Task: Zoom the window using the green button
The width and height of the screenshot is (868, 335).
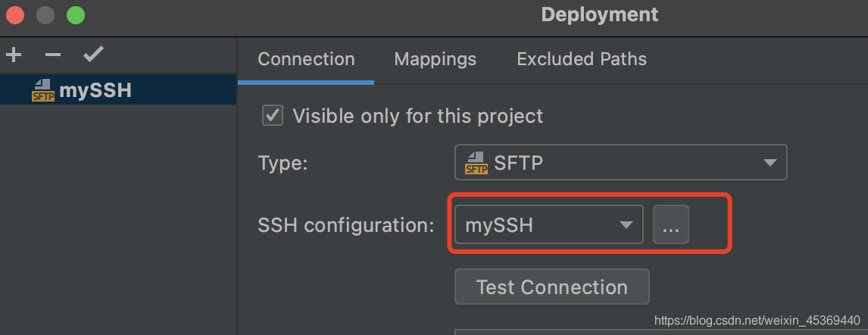Action: click(75, 14)
